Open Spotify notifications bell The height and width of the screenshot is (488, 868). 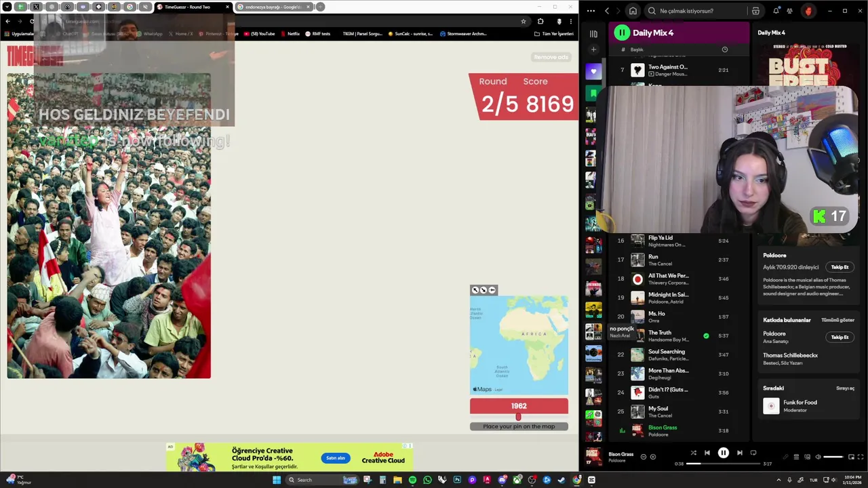pyautogui.click(x=776, y=11)
